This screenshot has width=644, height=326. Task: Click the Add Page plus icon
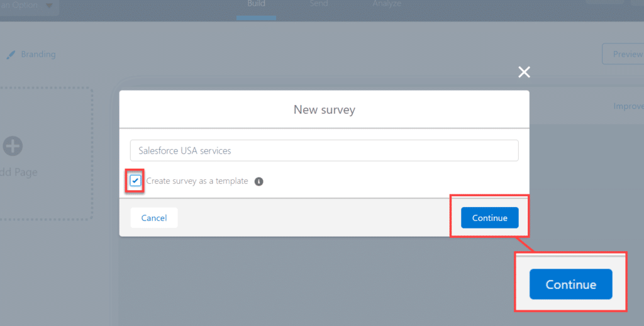point(13,147)
